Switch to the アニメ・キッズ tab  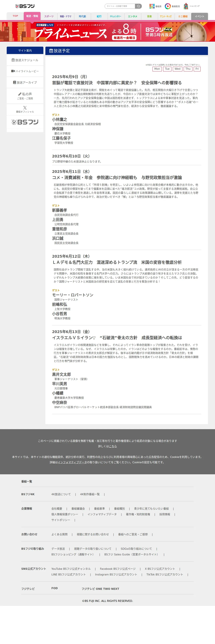pos(166,16)
